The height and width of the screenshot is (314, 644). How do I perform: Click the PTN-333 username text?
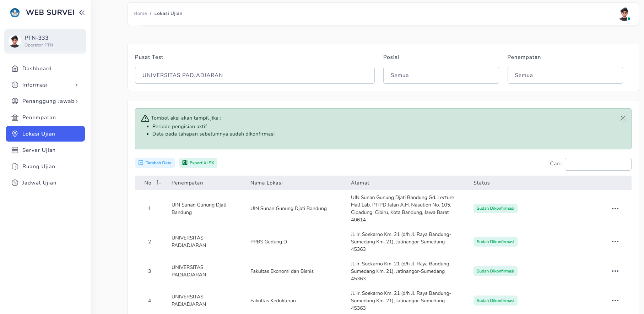click(x=36, y=38)
